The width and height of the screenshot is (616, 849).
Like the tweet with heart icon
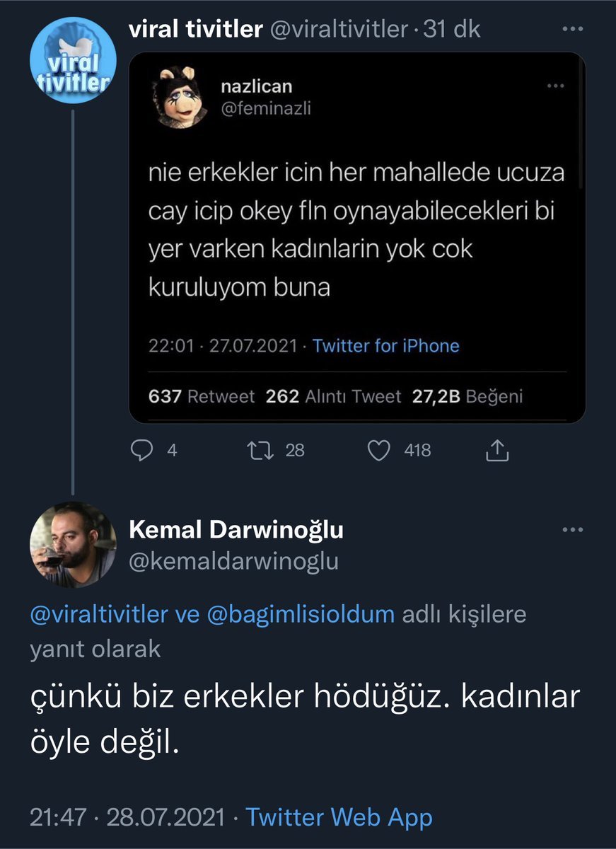[380, 450]
